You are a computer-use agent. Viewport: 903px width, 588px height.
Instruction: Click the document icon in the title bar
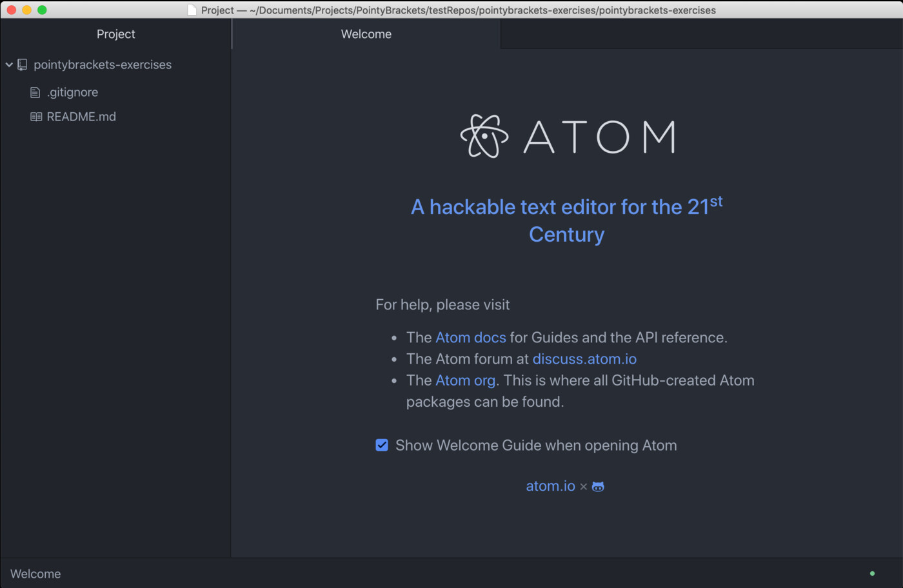(192, 10)
